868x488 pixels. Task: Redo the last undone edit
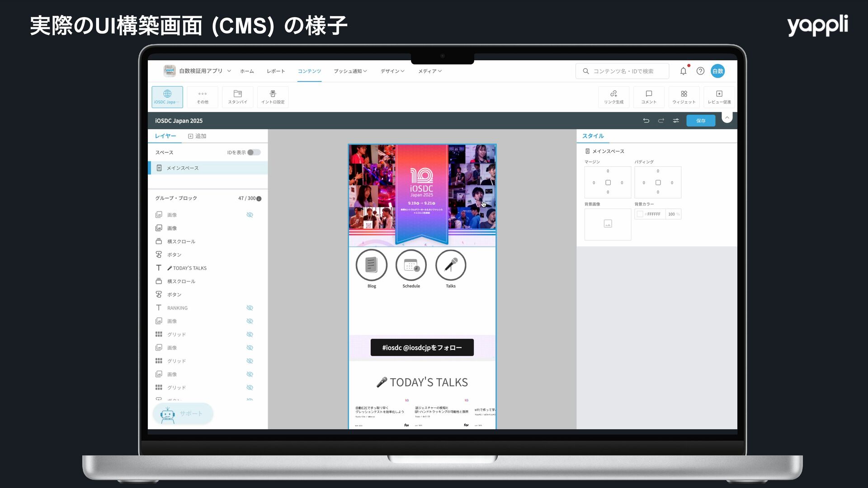(661, 121)
